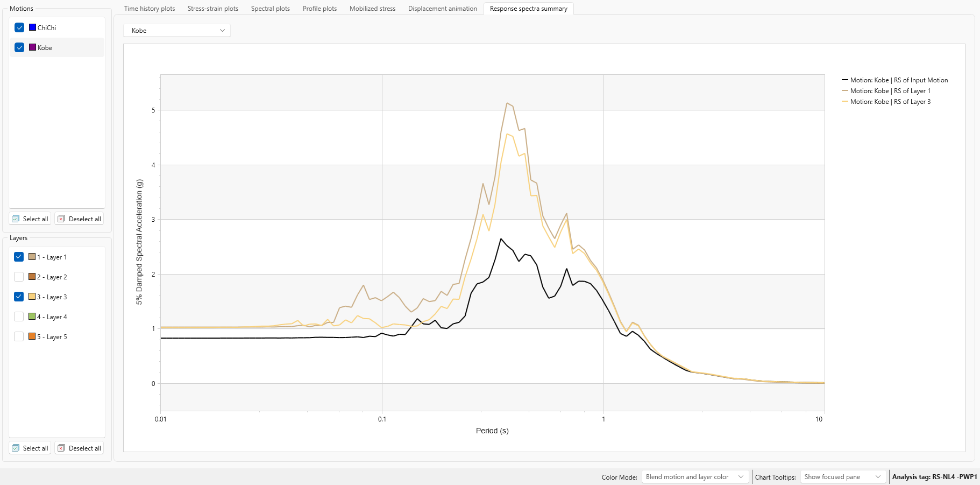
Task: Click the 5 - Layer 5 label
Action: tap(52, 336)
